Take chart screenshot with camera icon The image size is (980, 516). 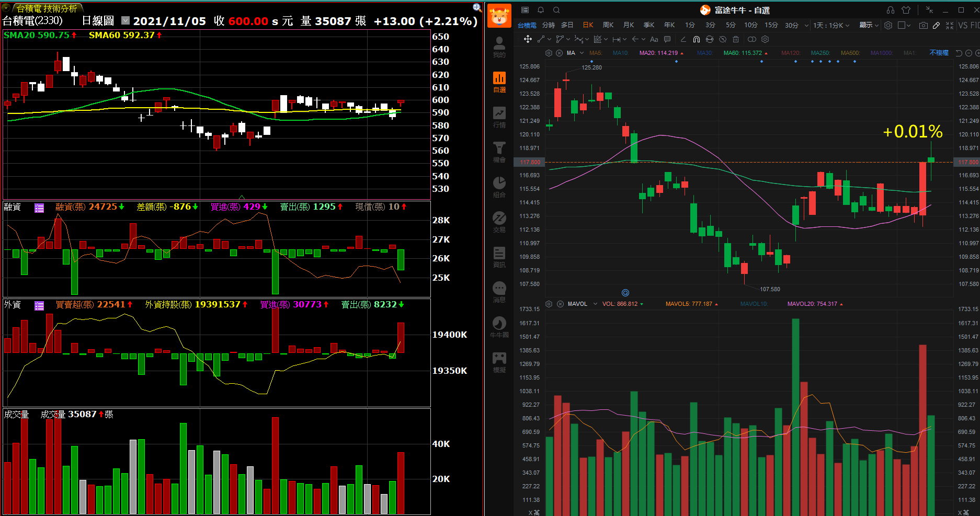pos(924,26)
